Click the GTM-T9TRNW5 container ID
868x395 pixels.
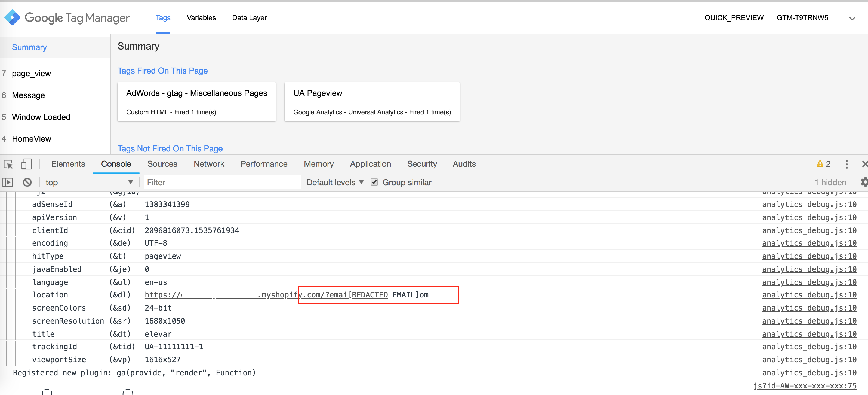pos(802,17)
